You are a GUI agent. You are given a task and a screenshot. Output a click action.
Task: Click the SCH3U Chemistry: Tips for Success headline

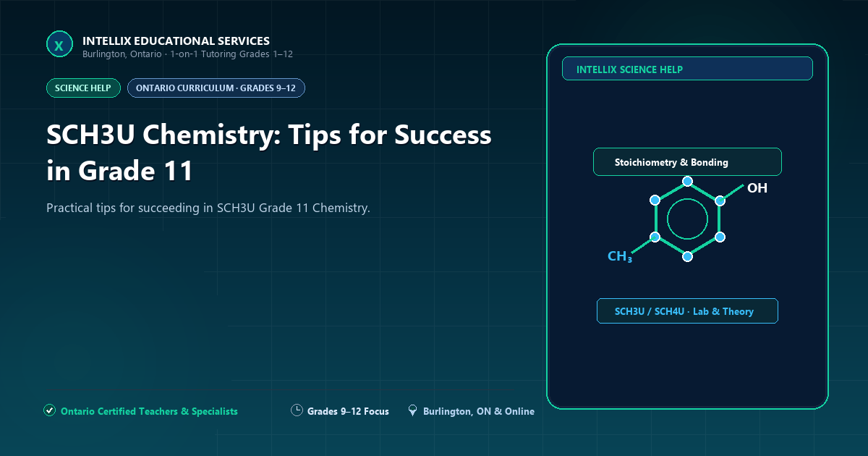pos(269,153)
